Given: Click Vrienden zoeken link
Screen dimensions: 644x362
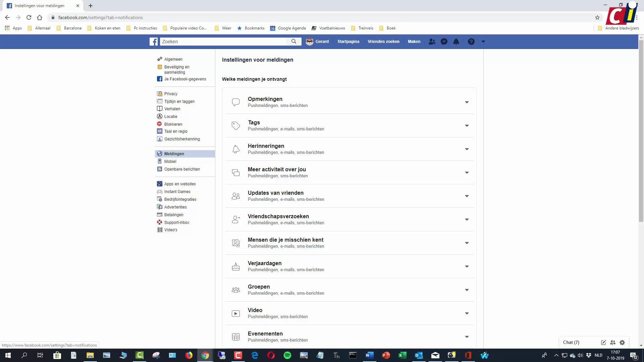Looking at the screenshot, I should [383, 42].
